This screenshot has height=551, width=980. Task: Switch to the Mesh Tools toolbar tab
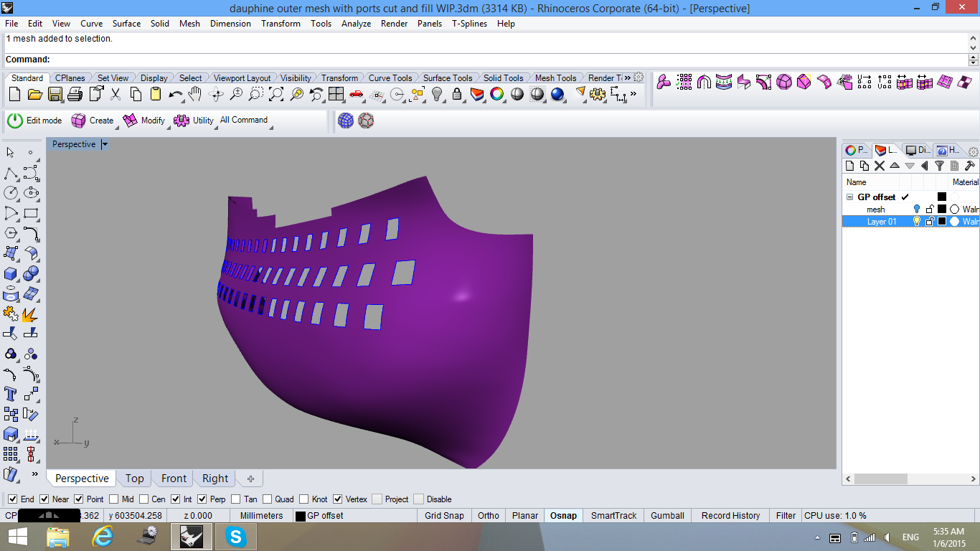tap(555, 78)
